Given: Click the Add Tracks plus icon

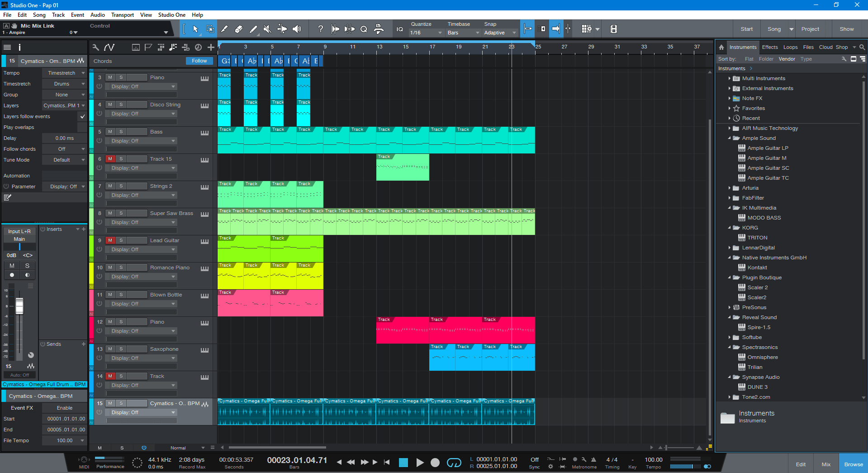Looking at the screenshot, I should pos(211,47).
